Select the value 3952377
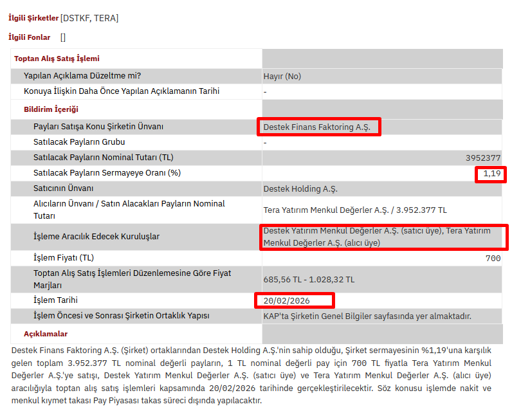This screenshot has width=512, height=420. pyautogui.click(x=483, y=158)
